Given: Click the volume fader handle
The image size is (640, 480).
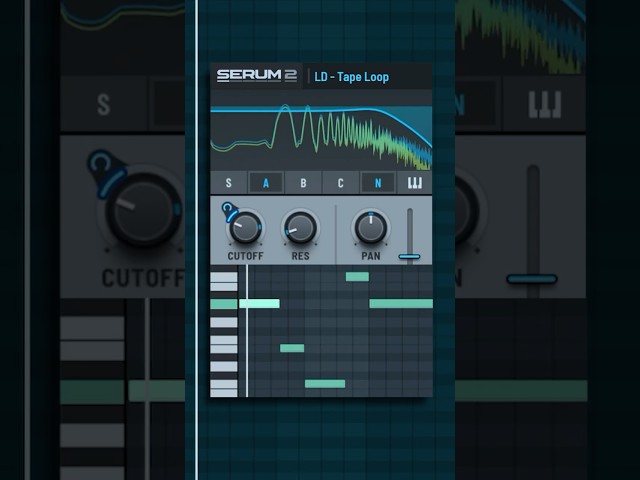Looking at the screenshot, I should point(409,256).
